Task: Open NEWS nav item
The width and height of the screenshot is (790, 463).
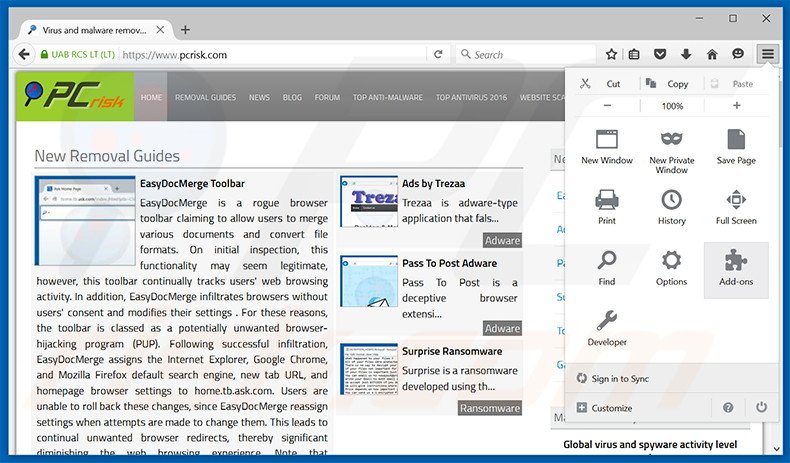Action: (259, 97)
